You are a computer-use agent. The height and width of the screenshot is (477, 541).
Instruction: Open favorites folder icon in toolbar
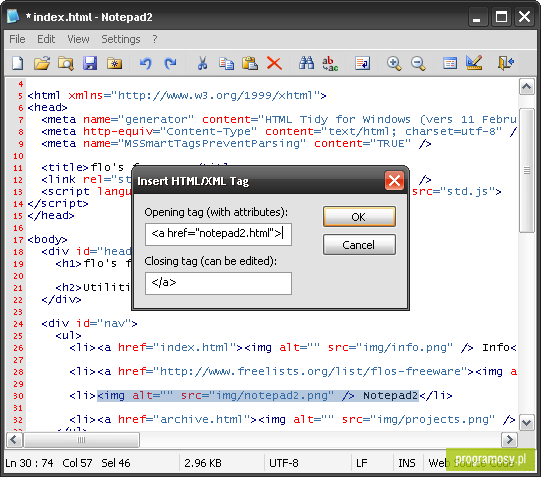(114, 63)
